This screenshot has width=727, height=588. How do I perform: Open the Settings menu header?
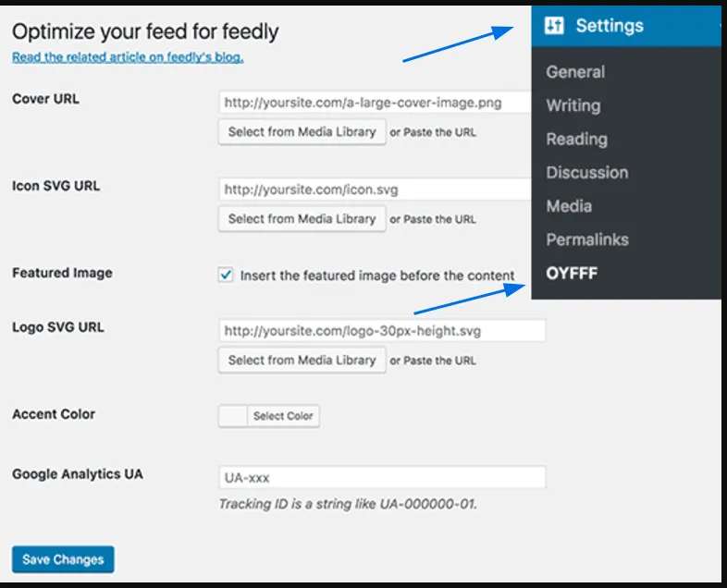(x=626, y=26)
